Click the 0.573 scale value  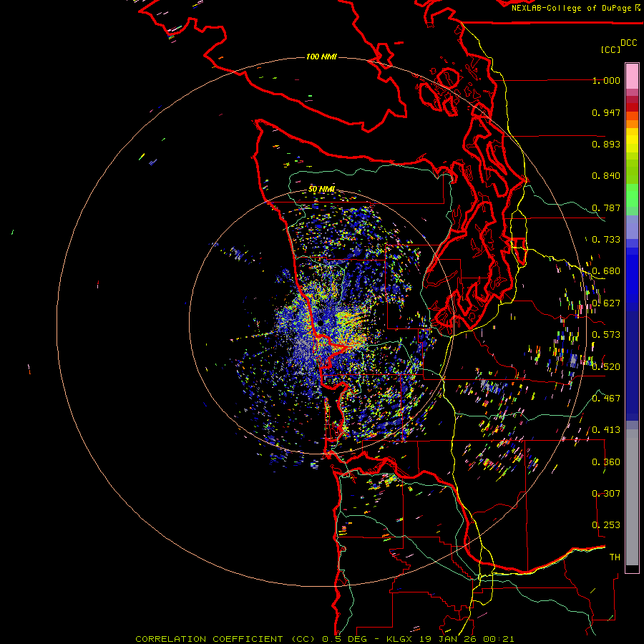pos(606,335)
